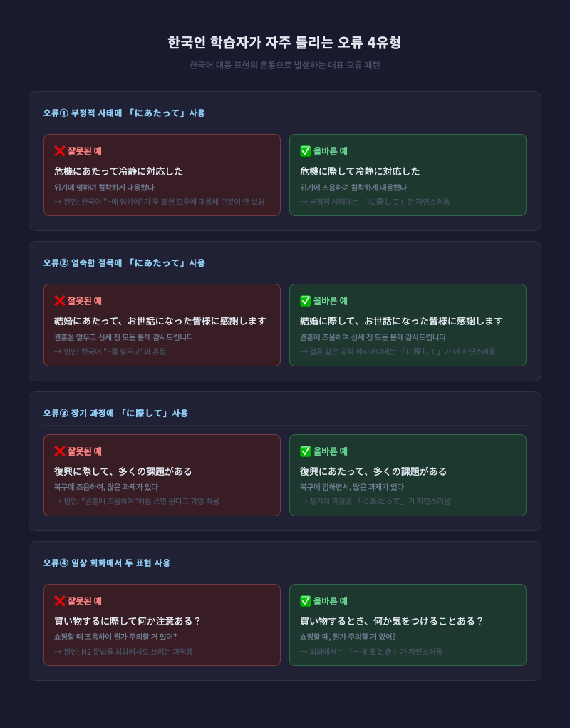Click the red X icon in error ③ card
Screen dimensions: 570x728
tap(59, 451)
